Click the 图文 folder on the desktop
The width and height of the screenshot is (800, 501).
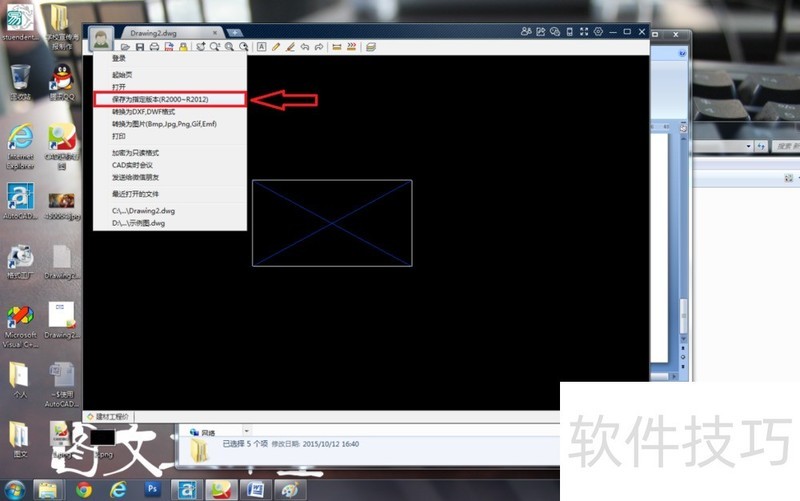20,439
